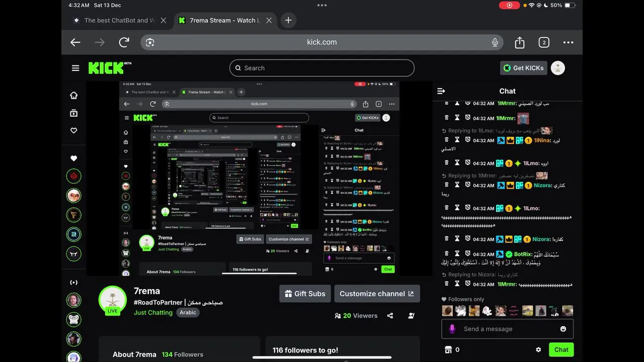This screenshot has width=644, height=362.
Task: Open the browser three-dot more menu
Action: coord(568,42)
